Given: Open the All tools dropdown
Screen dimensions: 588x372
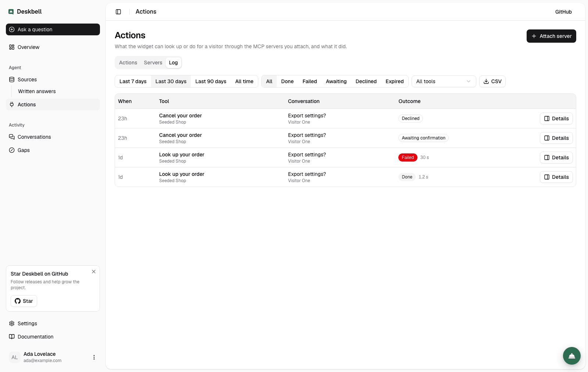Looking at the screenshot, I should (444, 81).
